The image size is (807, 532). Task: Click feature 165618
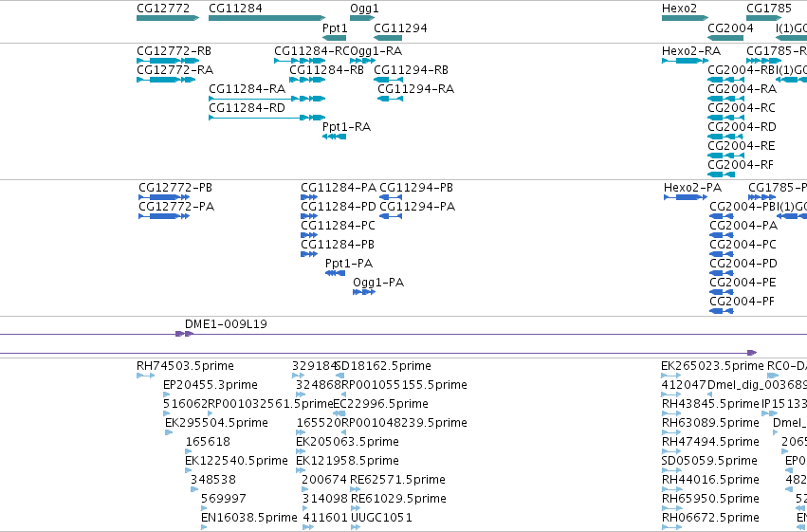click(189, 451)
